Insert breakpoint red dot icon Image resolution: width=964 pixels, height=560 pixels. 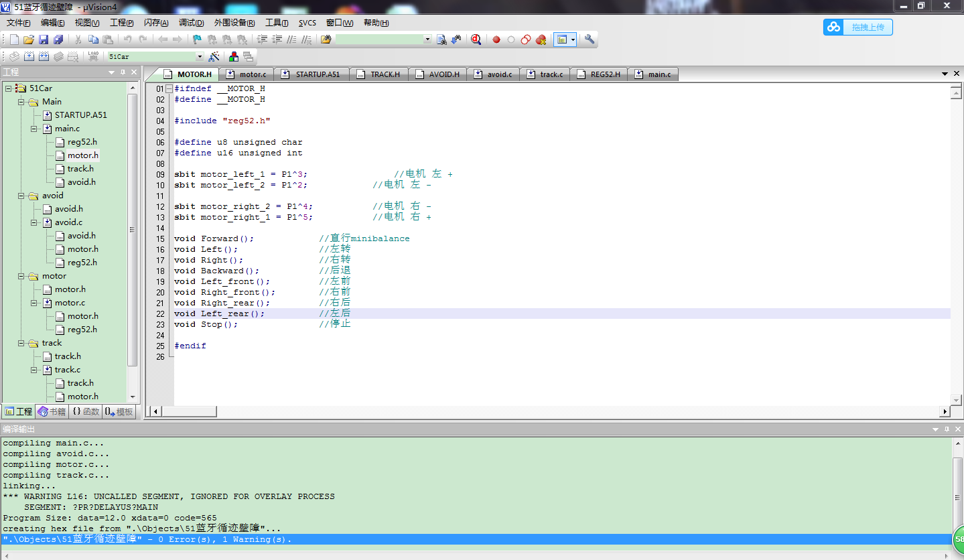[496, 40]
